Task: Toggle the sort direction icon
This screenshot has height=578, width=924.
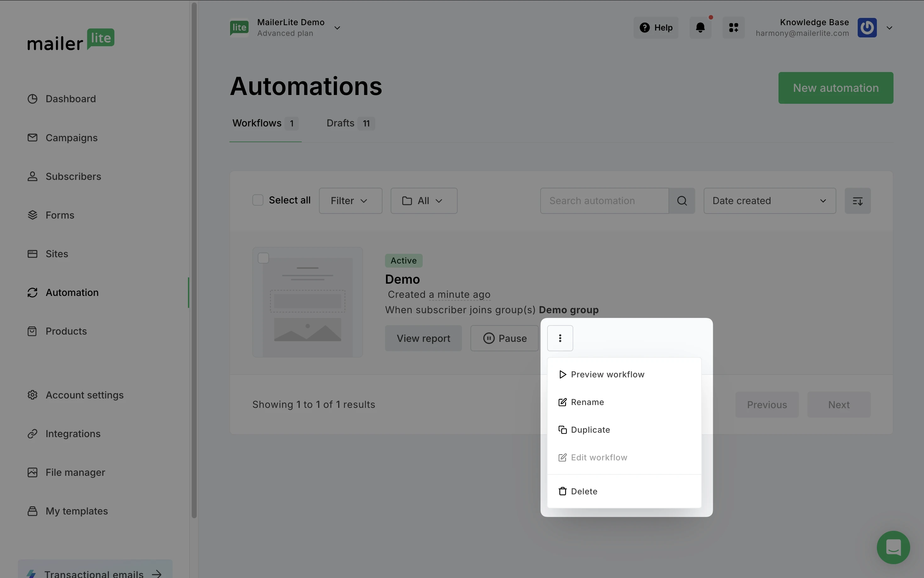Action: click(x=858, y=201)
